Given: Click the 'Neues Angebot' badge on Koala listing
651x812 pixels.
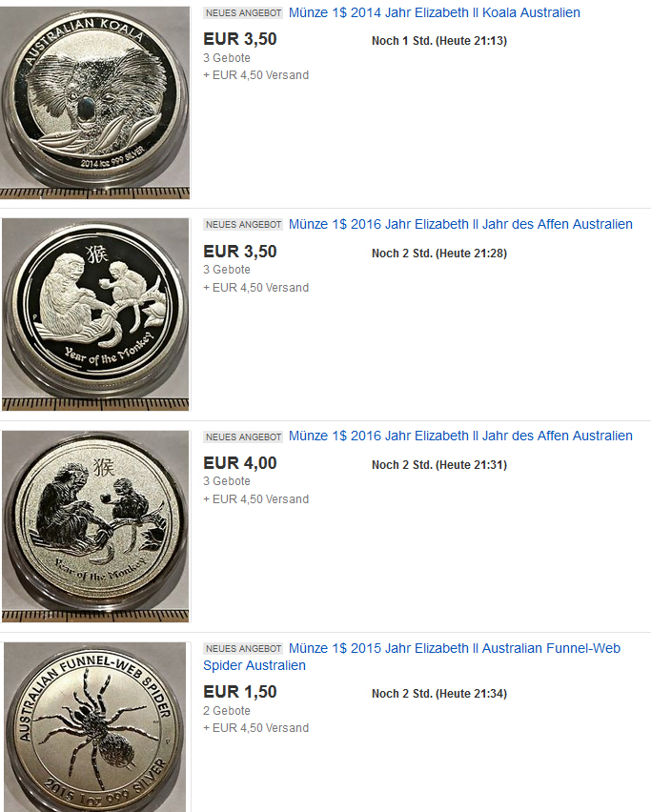Looking at the screenshot, I should (243, 13).
